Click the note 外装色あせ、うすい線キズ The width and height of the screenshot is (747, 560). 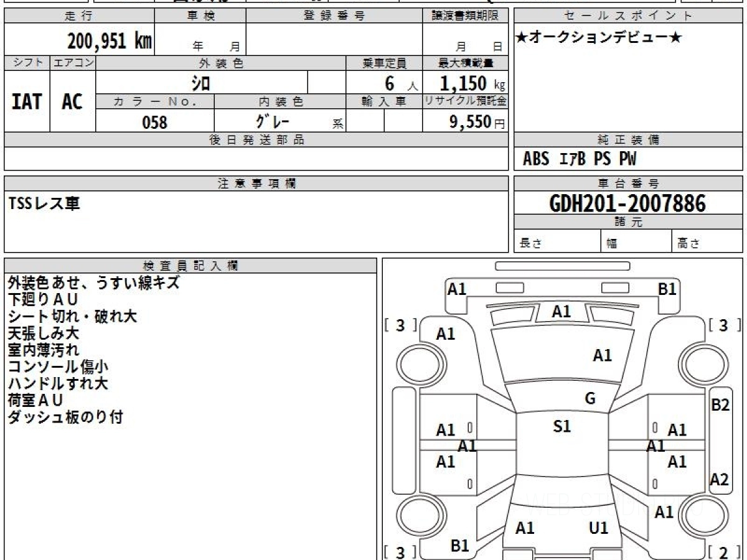pos(94,282)
